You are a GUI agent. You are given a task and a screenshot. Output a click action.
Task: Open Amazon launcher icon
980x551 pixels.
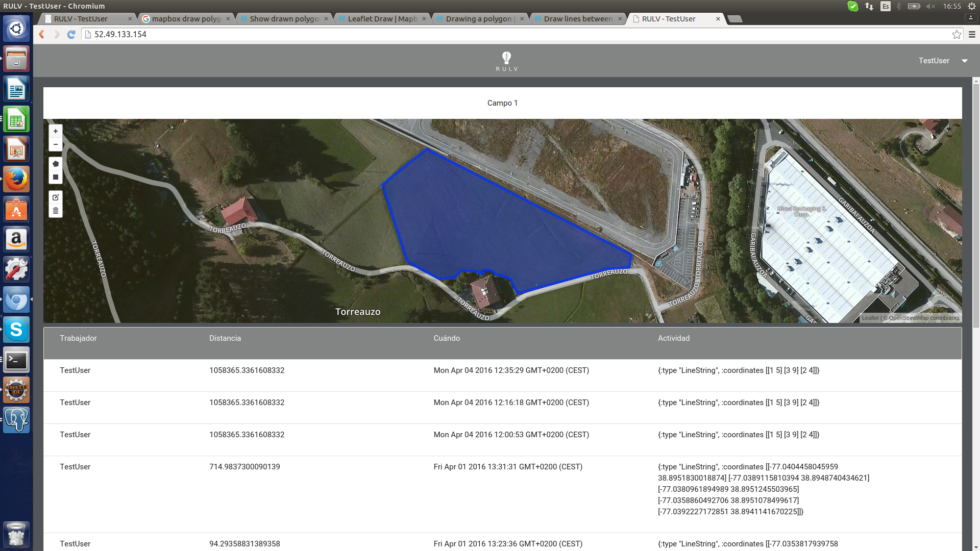click(16, 239)
